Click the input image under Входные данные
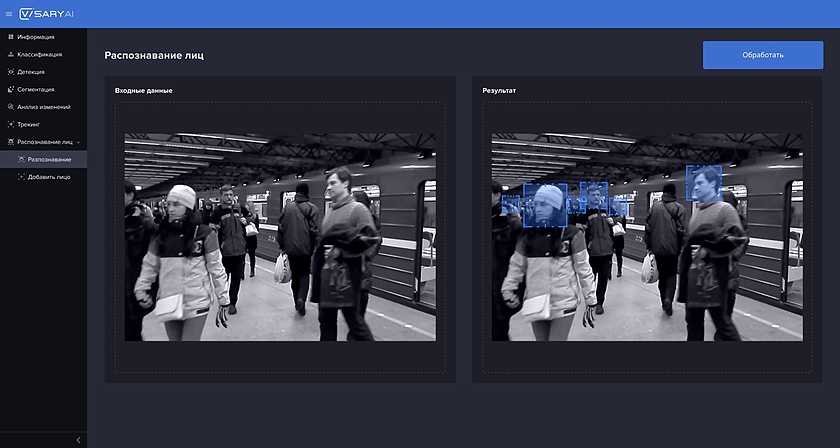This screenshot has width=840, height=448. [x=280, y=237]
